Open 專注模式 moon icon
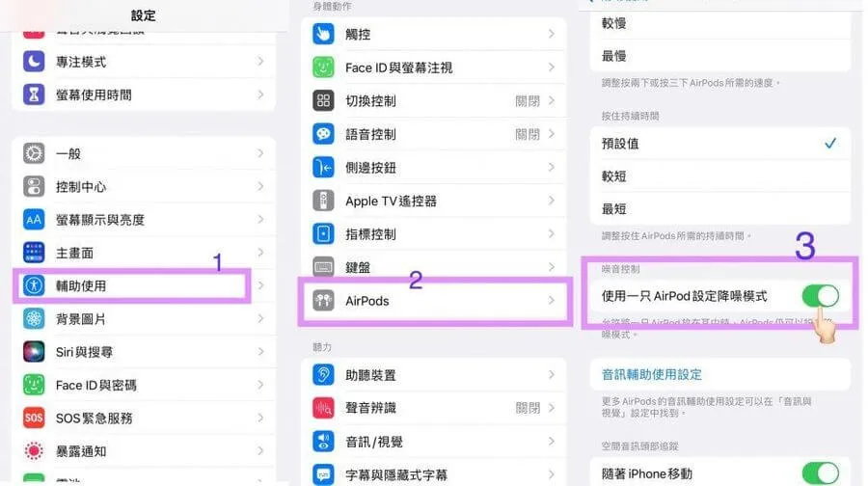The width and height of the screenshot is (868, 486). [x=34, y=62]
